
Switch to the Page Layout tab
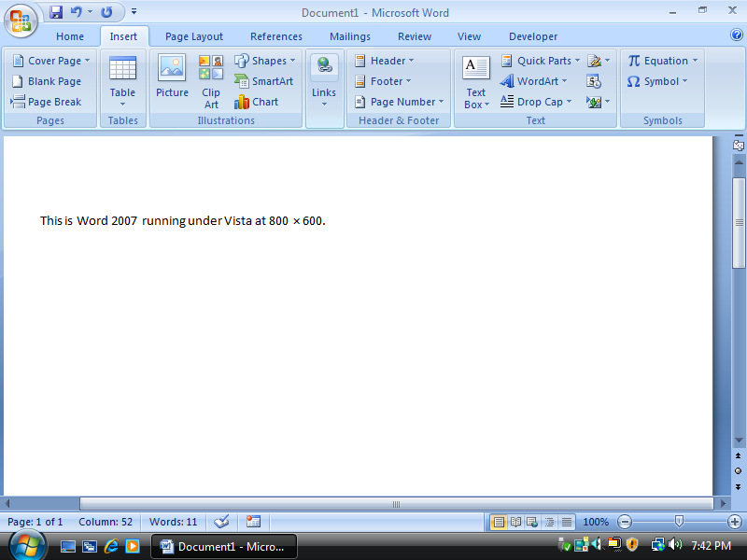(194, 36)
